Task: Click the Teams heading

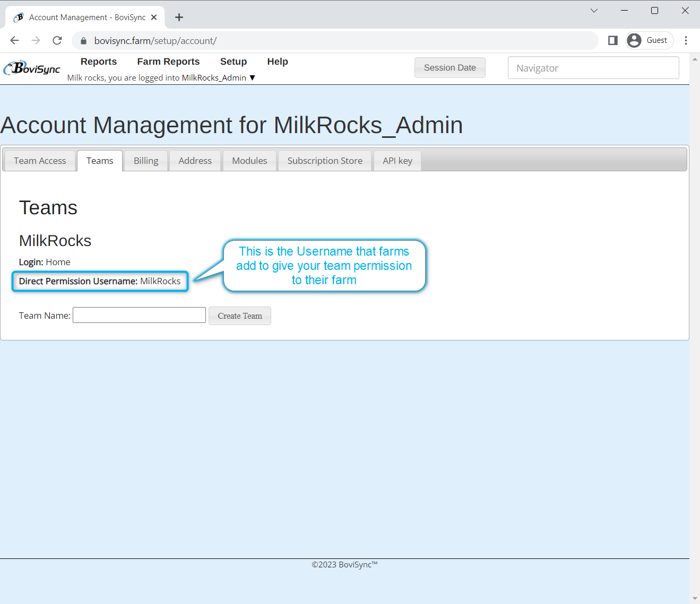Action: 48,208
